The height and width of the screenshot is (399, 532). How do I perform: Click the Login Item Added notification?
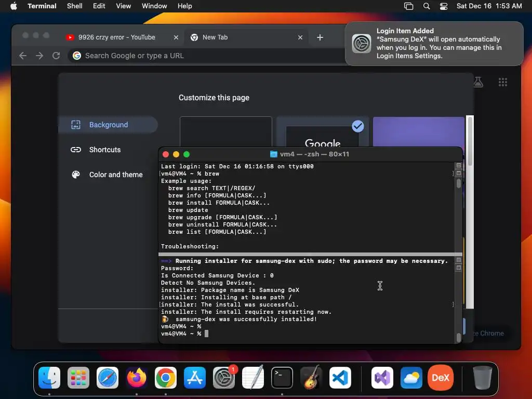pyautogui.click(x=434, y=44)
